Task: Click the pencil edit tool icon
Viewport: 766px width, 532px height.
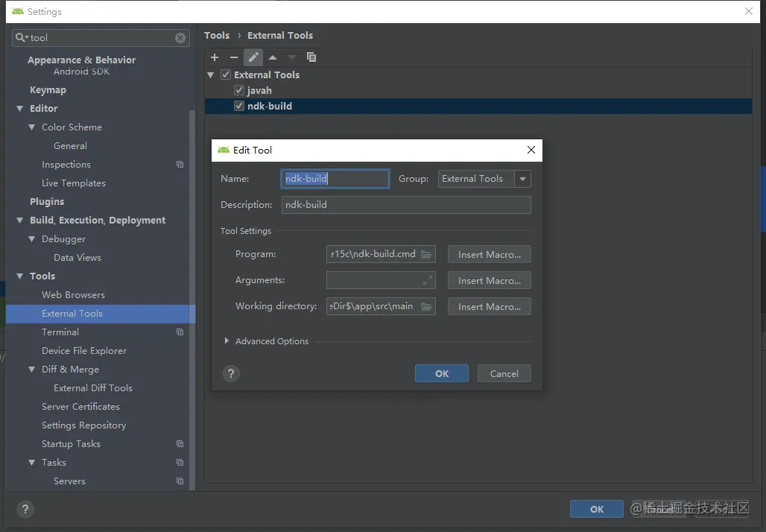Action: pos(253,57)
